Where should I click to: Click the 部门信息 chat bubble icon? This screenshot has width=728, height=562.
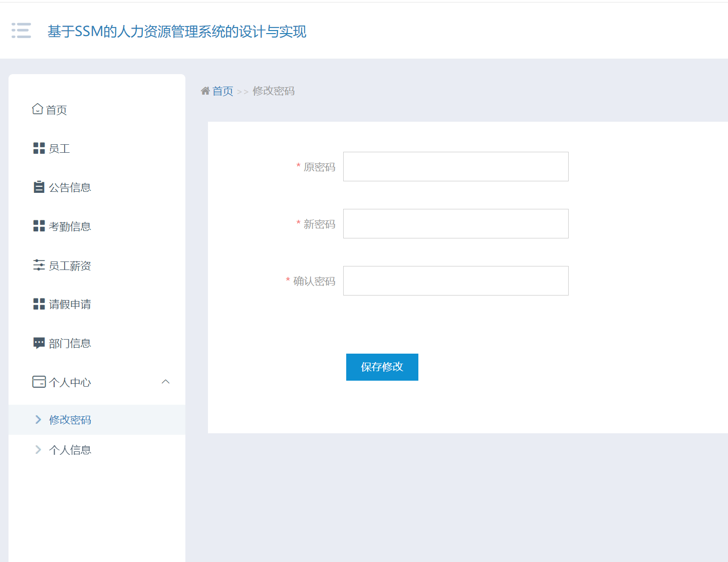coord(39,343)
